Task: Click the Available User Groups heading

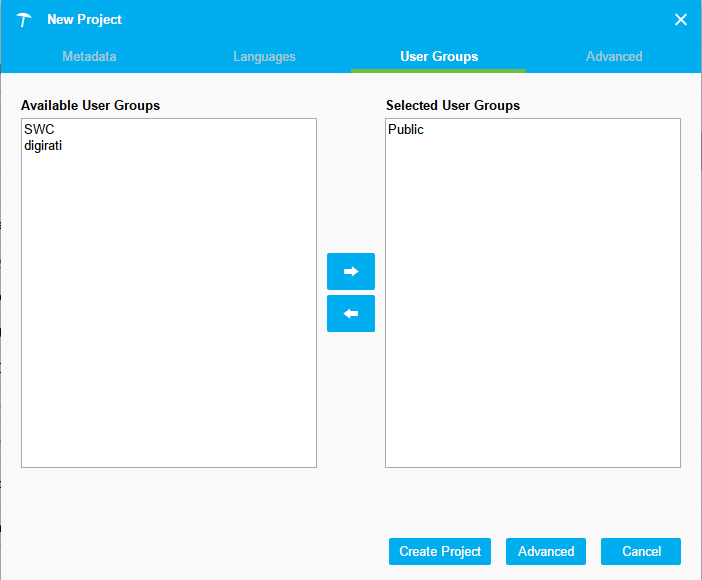Action: coord(90,105)
